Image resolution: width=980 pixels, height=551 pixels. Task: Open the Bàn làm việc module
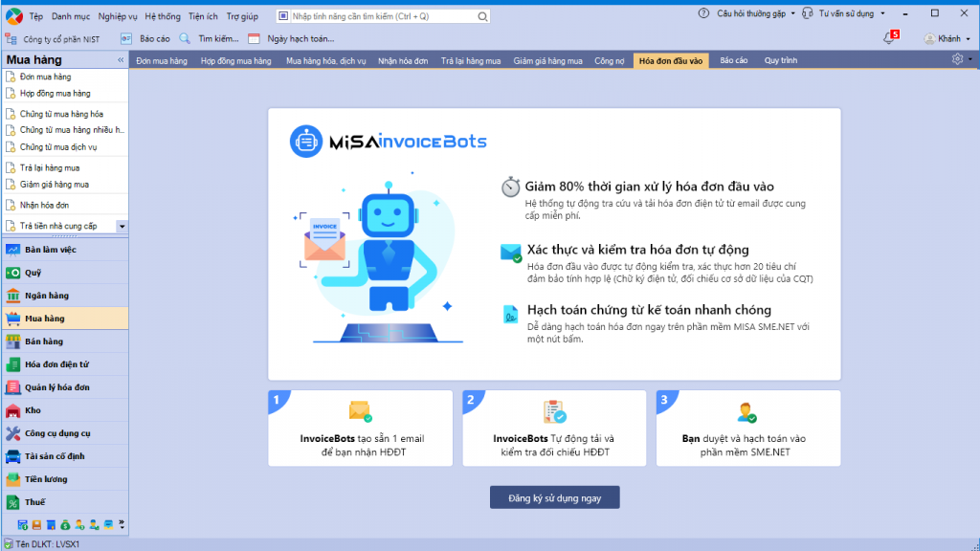point(65,250)
